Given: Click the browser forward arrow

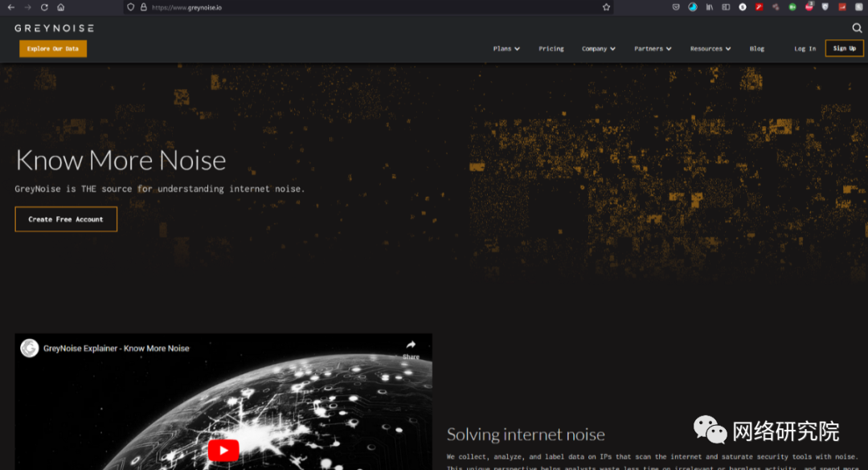Looking at the screenshot, I should click(27, 7).
